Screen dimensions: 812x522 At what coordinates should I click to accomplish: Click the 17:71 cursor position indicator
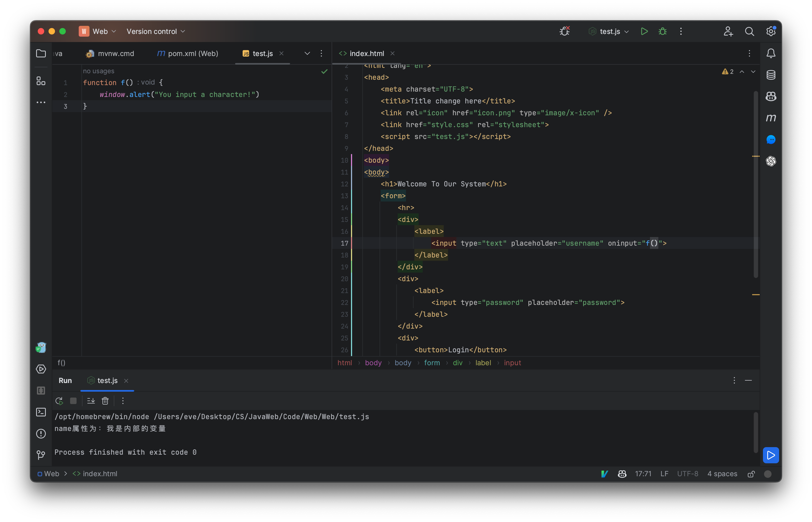643,474
